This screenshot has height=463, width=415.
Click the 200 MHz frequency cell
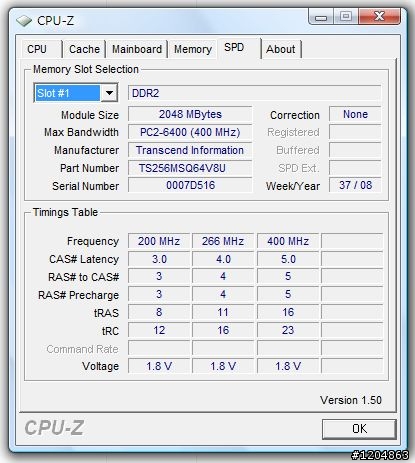pos(159,241)
